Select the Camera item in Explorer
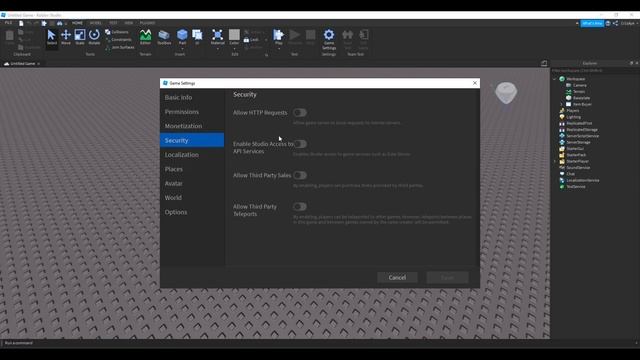The width and height of the screenshot is (640, 360). tap(576, 85)
